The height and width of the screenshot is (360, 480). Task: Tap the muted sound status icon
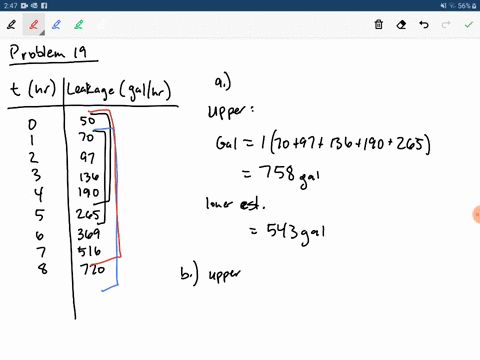(443, 6)
